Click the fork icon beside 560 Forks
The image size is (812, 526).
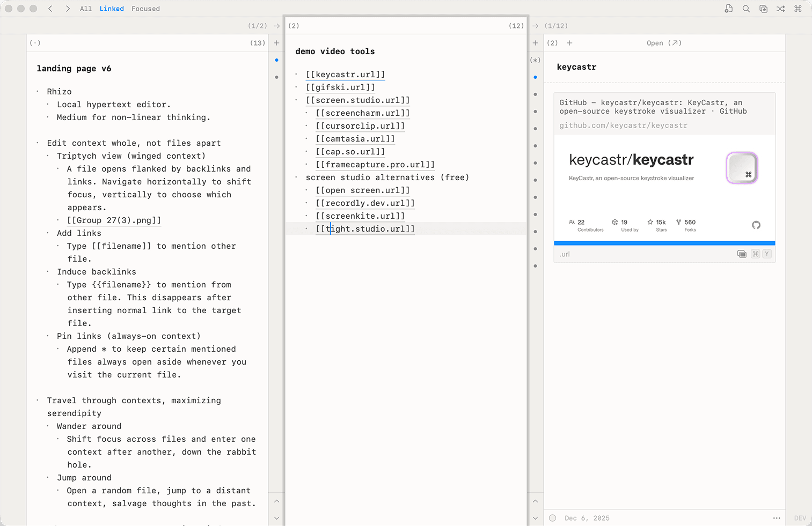click(x=678, y=222)
